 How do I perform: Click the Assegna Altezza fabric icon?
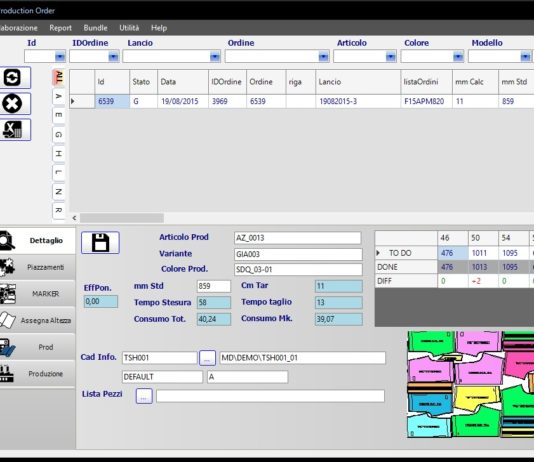(x=7, y=320)
